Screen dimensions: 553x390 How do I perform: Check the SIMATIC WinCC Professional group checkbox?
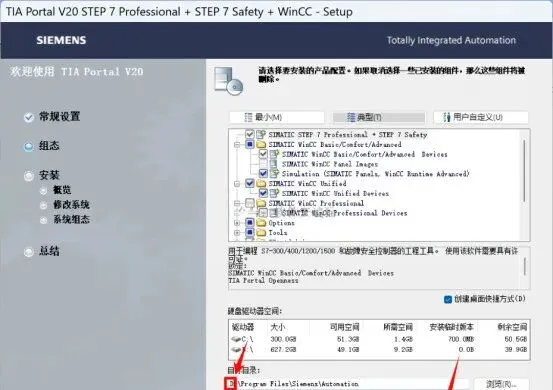(x=250, y=203)
